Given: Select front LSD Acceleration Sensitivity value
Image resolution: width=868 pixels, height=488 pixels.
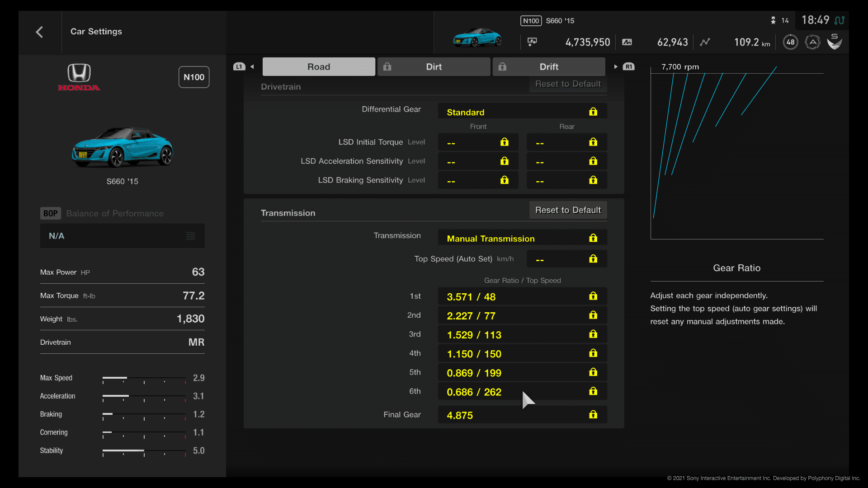Looking at the screenshot, I should click(x=478, y=161).
